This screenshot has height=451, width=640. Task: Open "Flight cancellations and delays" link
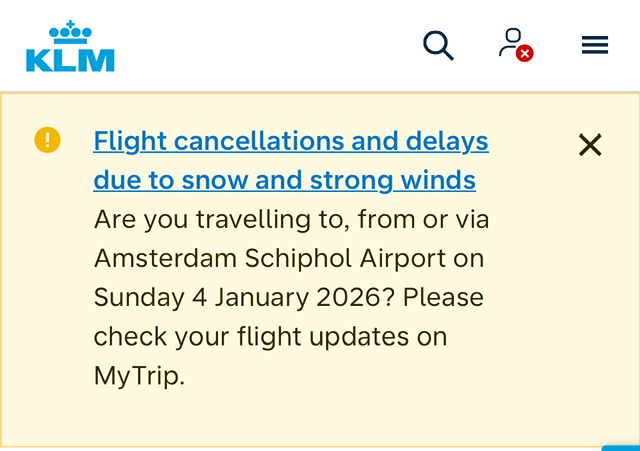(x=290, y=141)
